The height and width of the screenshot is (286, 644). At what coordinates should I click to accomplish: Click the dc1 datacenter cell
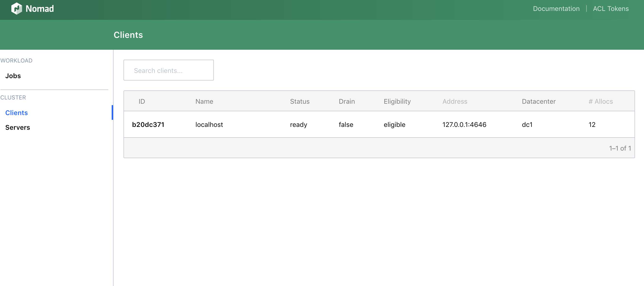pyautogui.click(x=527, y=124)
